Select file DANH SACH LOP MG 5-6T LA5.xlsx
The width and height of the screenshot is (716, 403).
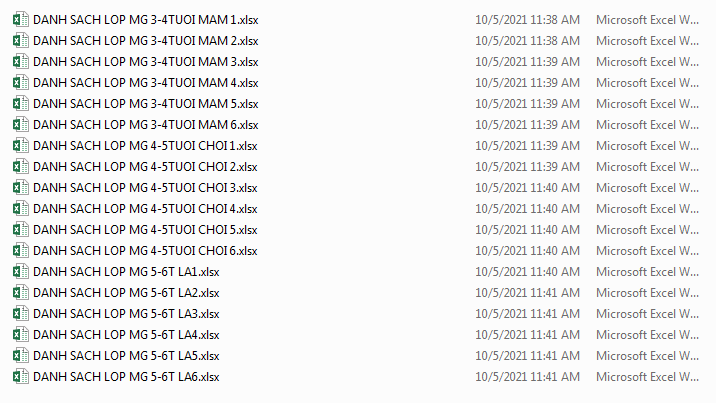click(x=126, y=356)
